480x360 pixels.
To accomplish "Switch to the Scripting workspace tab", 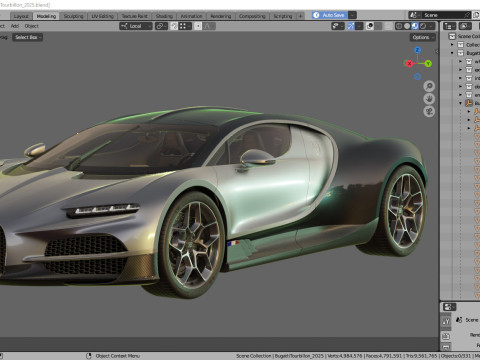I will pyautogui.click(x=283, y=16).
